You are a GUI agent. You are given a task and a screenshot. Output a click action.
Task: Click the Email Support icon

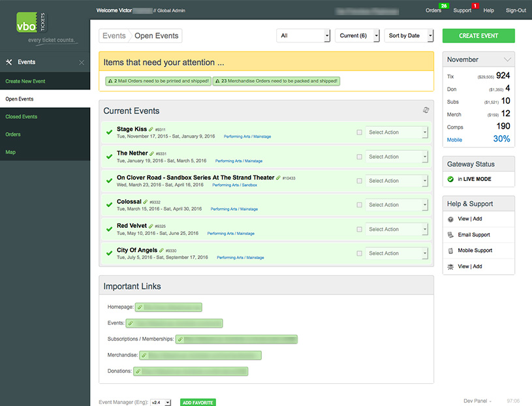pos(450,235)
